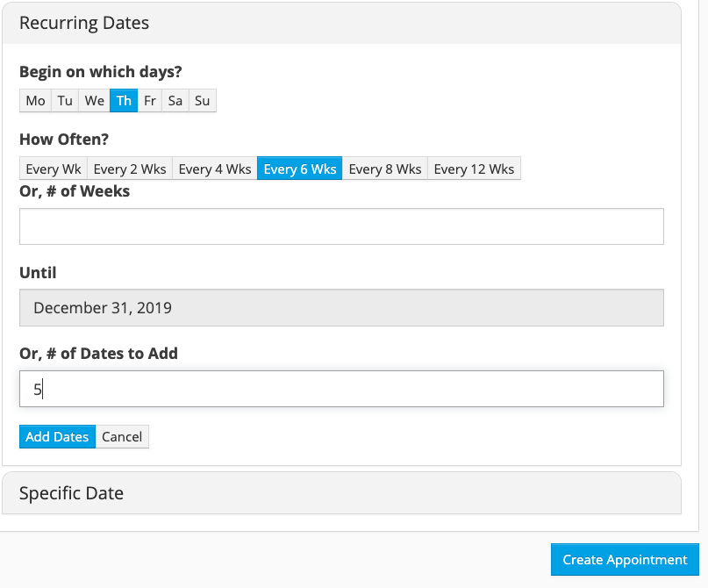Focus the # of Weeks input field

[x=341, y=226]
